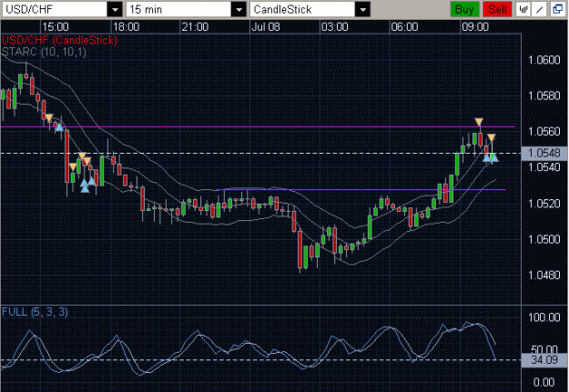Click the green Buy button

point(464,9)
